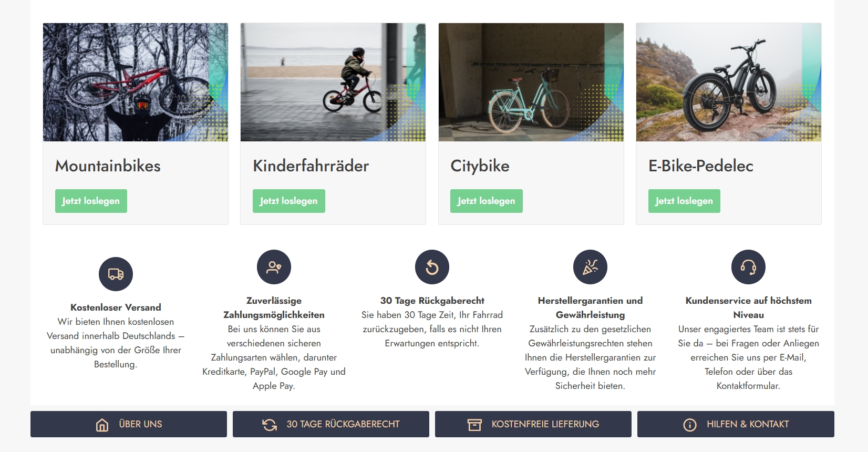The image size is (868, 452).
Task: Click the Kinderfahrräder heading
Action: point(311,166)
